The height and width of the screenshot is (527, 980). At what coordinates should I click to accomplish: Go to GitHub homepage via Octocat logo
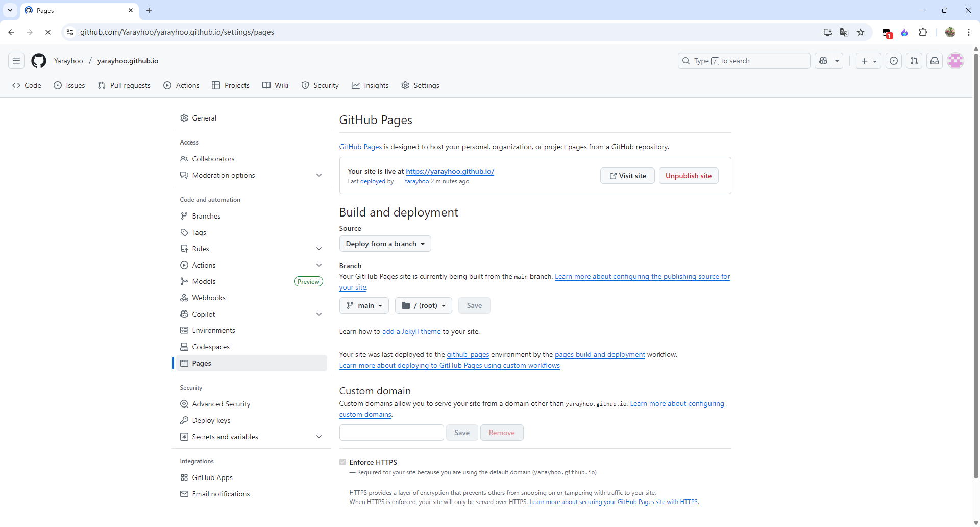pos(39,61)
